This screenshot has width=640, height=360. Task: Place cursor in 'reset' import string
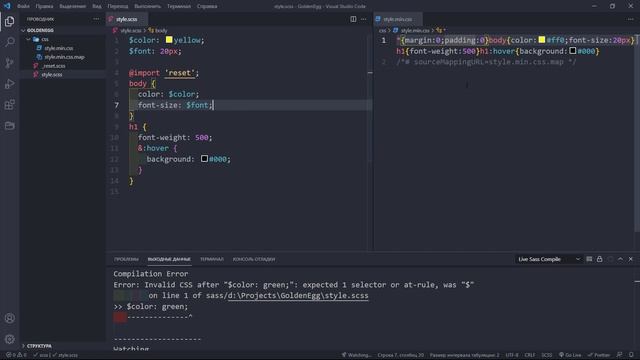[x=180, y=73]
